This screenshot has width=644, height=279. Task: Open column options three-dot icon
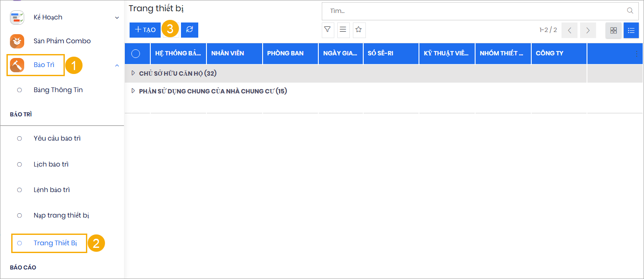637,54
